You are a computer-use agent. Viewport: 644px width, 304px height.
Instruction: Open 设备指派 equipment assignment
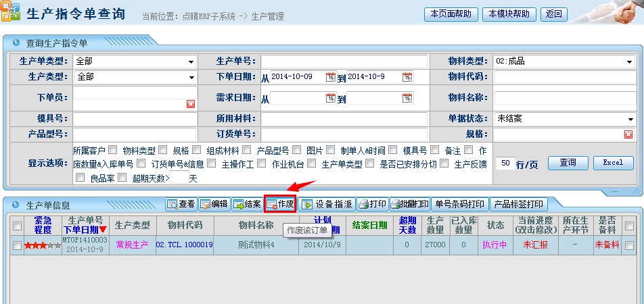(327, 204)
